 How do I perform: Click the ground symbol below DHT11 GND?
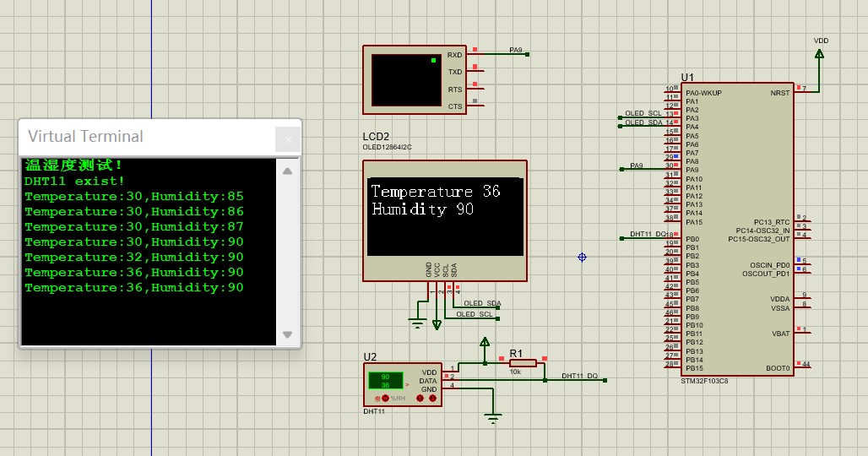click(x=493, y=417)
